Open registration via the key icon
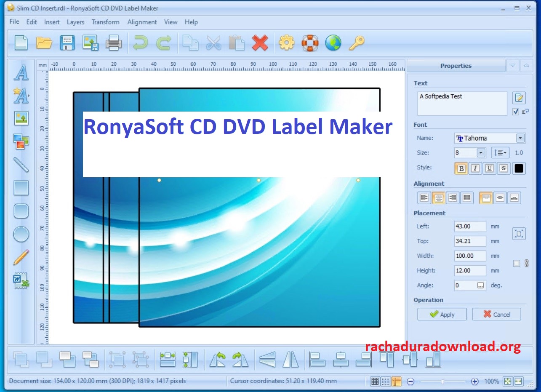The width and height of the screenshot is (541, 392). (356, 43)
